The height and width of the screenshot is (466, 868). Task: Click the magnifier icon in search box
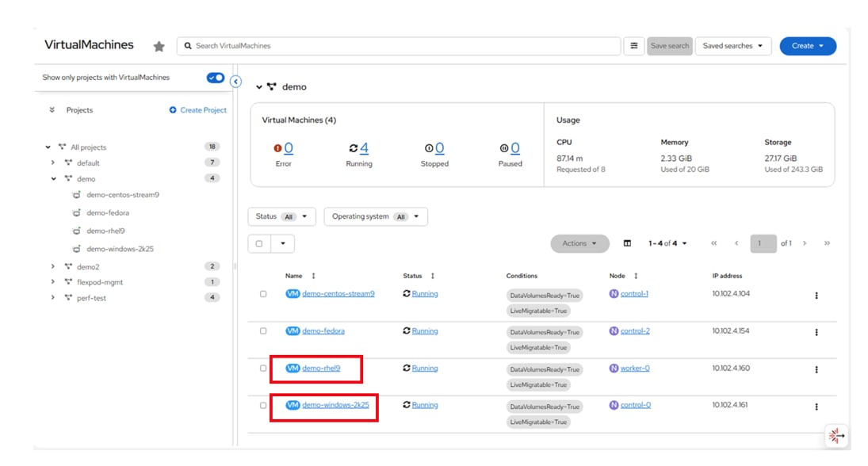coord(188,46)
